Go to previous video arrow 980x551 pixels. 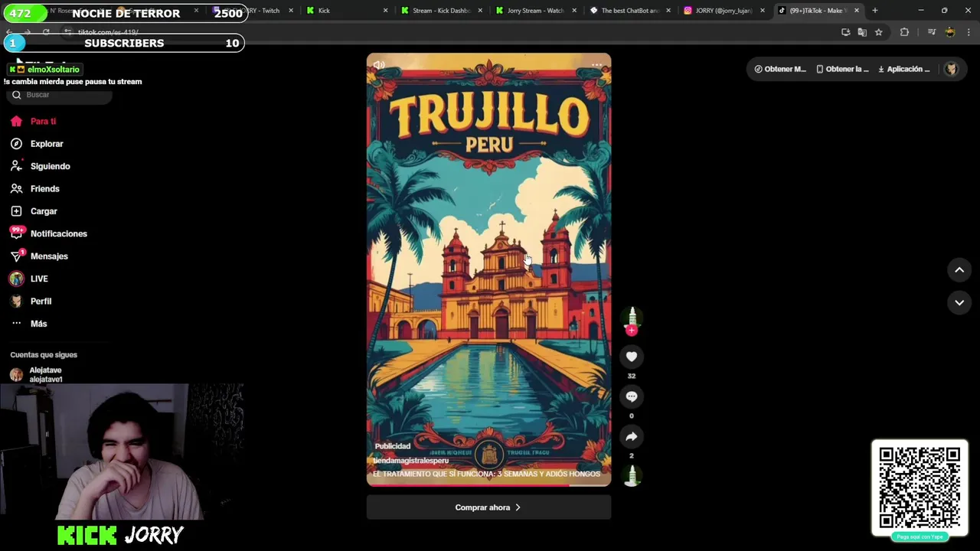pyautogui.click(x=959, y=269)
